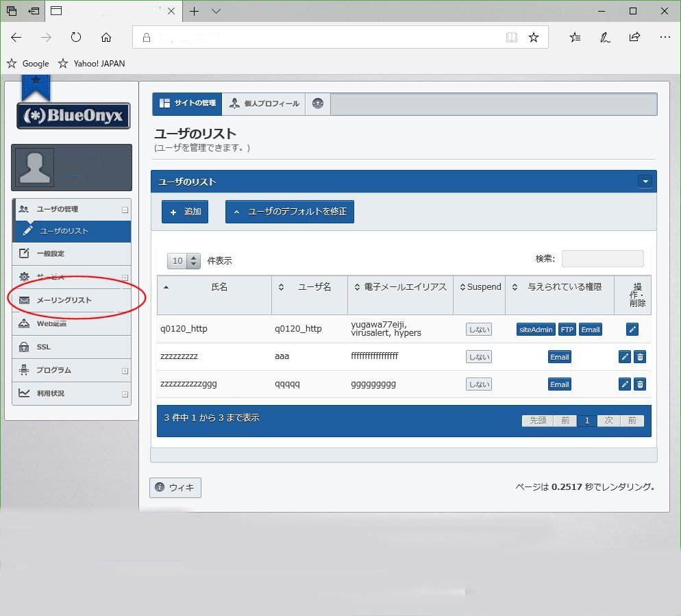Toggle Suspend しない for user aaa
The height and width of the screenshot is (616, 681).
pyautogui.click(x=478, y=356)
